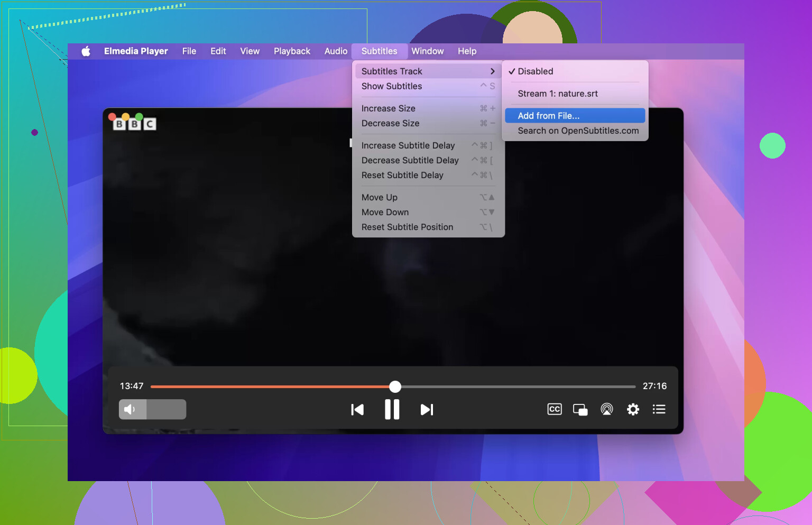Open the Apple menu
Viewport: 812px width, 525px height.
86,51
